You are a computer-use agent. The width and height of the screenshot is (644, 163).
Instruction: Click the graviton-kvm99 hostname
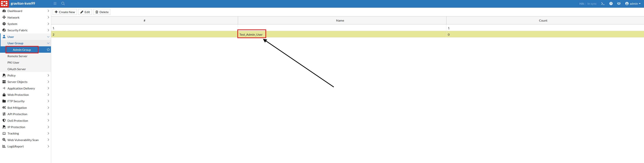tap(23, 4)
